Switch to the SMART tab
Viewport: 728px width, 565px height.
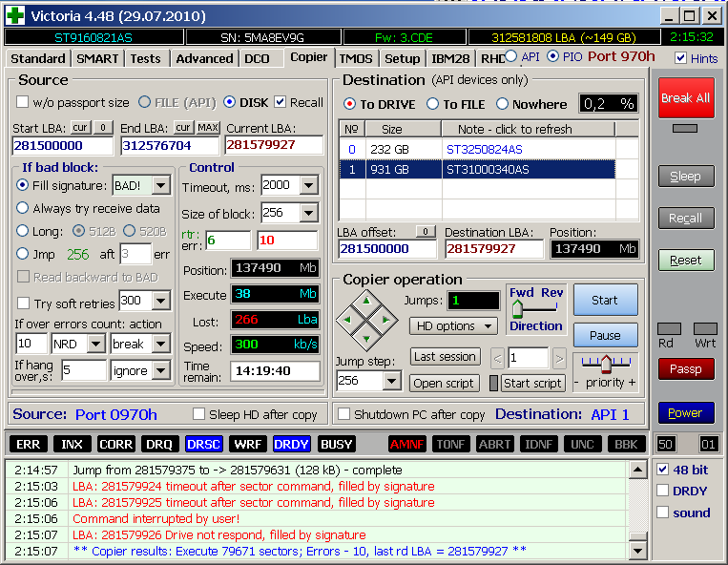click(97, 58)
